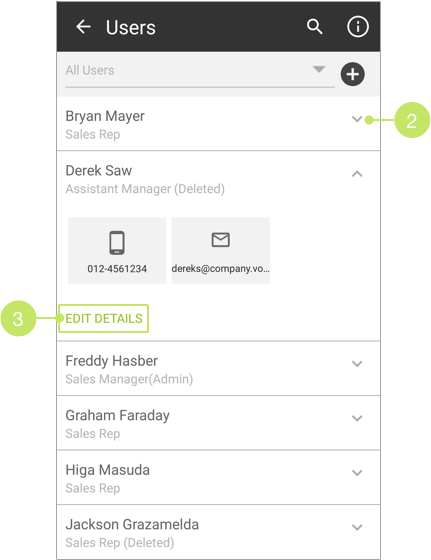This screenshot has width=431, height=560.
Task: Select Jackson Grazamelda user name
Action: click(x=132, y=525)
